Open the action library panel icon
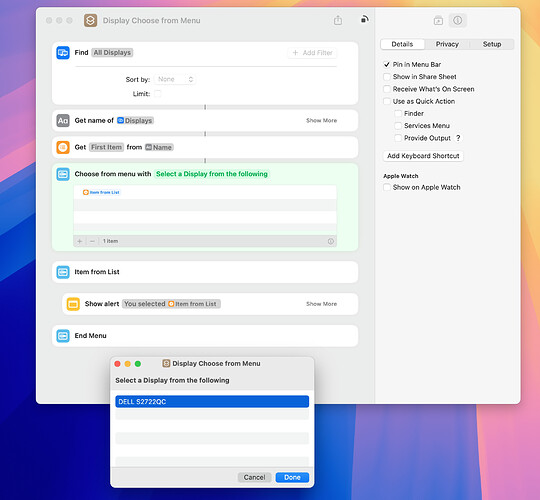Viewport: 540px width, 500px height. (x=438, y=21)
